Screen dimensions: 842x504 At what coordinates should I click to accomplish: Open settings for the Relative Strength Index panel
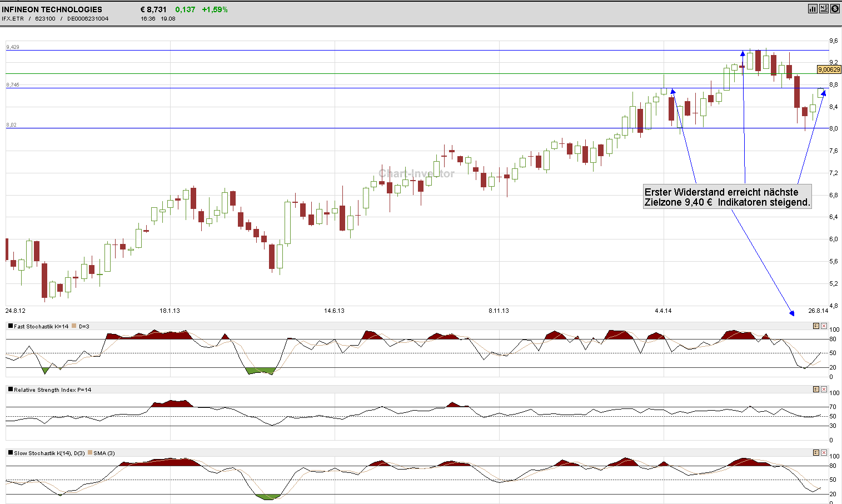816,390
